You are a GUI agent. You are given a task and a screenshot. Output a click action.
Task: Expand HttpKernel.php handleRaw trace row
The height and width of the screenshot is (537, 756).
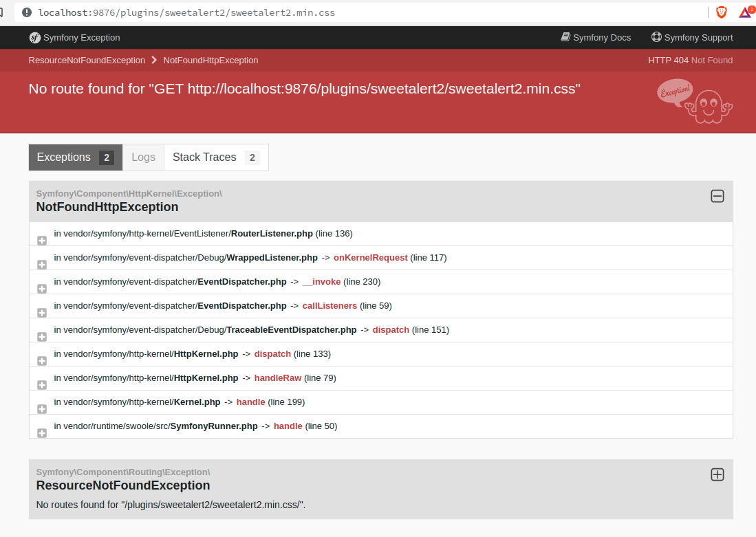click(x=42, y=385)
